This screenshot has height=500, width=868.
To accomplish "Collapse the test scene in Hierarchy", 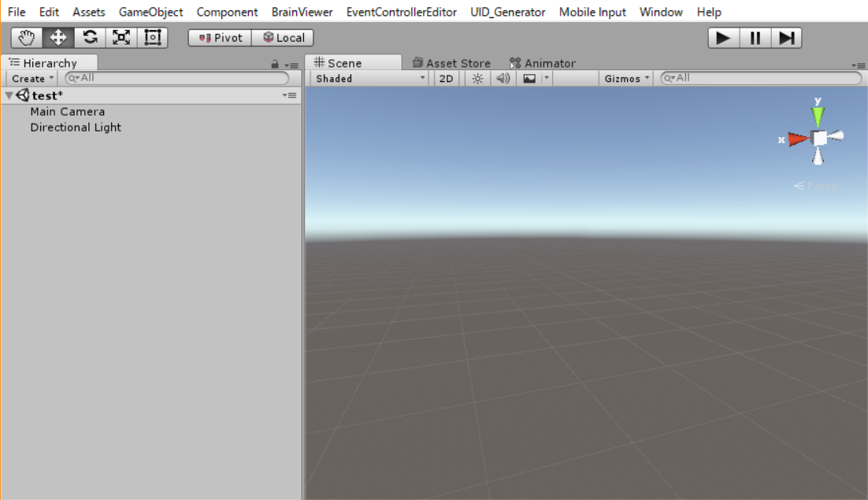I will click(9, 96).
